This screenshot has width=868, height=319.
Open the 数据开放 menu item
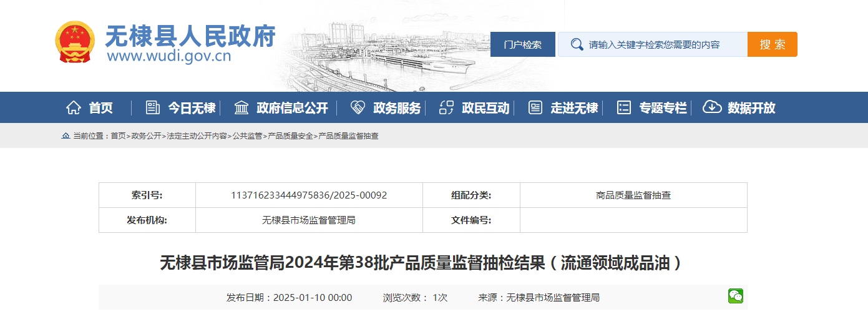[751, 108]
